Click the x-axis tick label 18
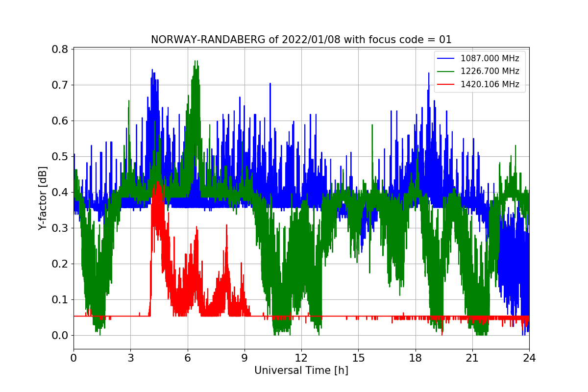 [415, 358]
